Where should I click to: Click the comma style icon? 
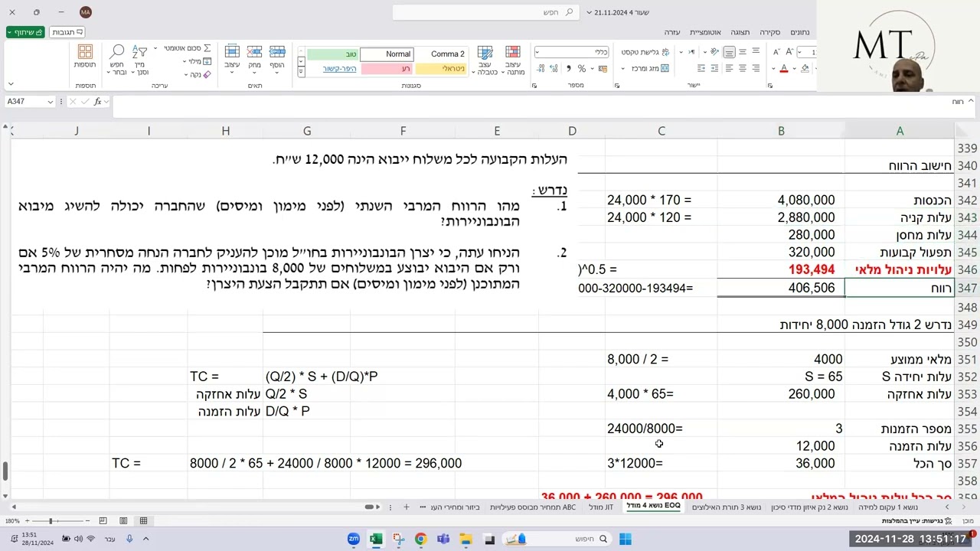point(569,69)
